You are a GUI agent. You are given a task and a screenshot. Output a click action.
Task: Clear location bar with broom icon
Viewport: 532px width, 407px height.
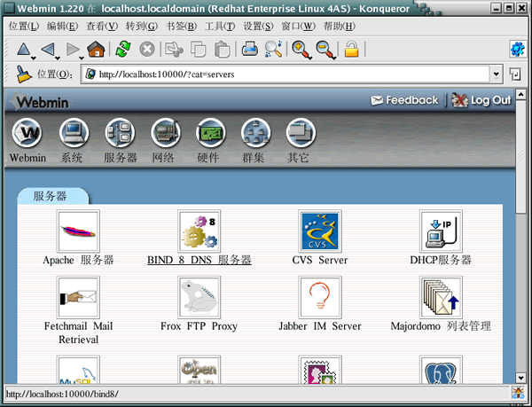click(x=24, y=74)
